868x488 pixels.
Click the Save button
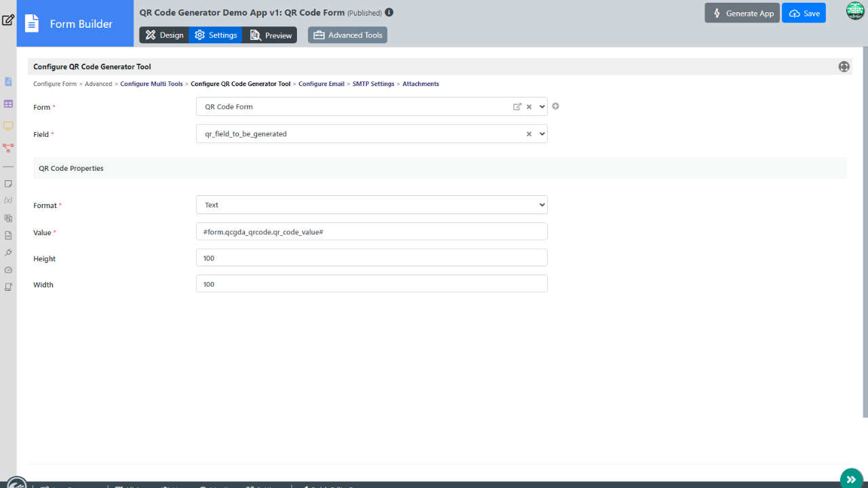coord(804,13)
